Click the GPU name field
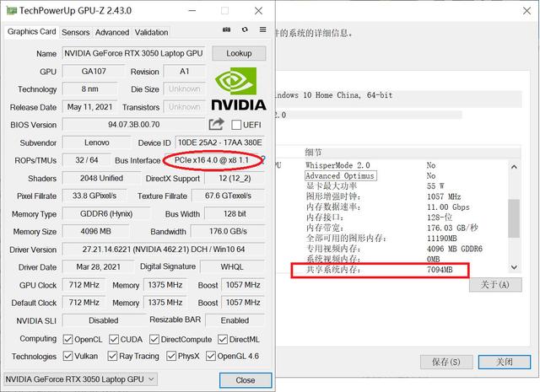Image resolution: width=540 pixels, height=392 pixels. coord(133,53)
